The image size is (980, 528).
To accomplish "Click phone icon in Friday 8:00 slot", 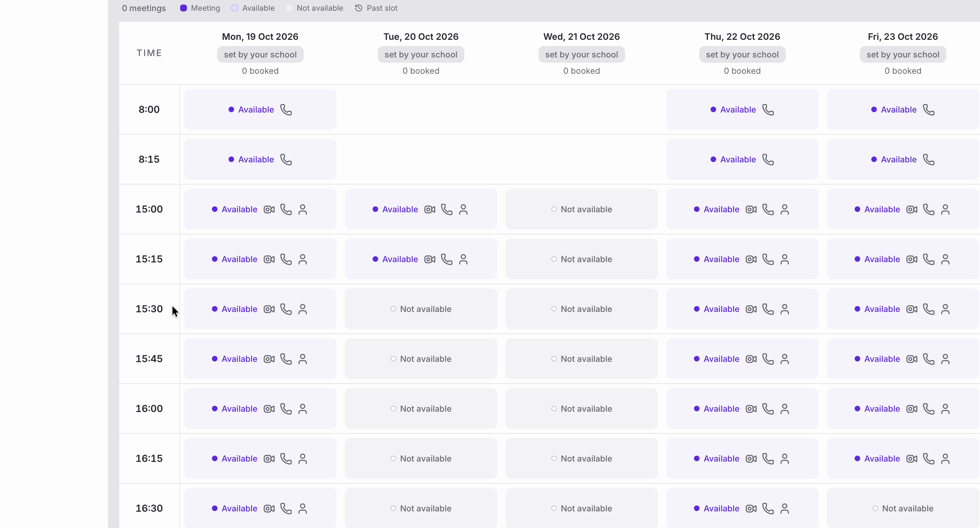I will coord(929,109).
